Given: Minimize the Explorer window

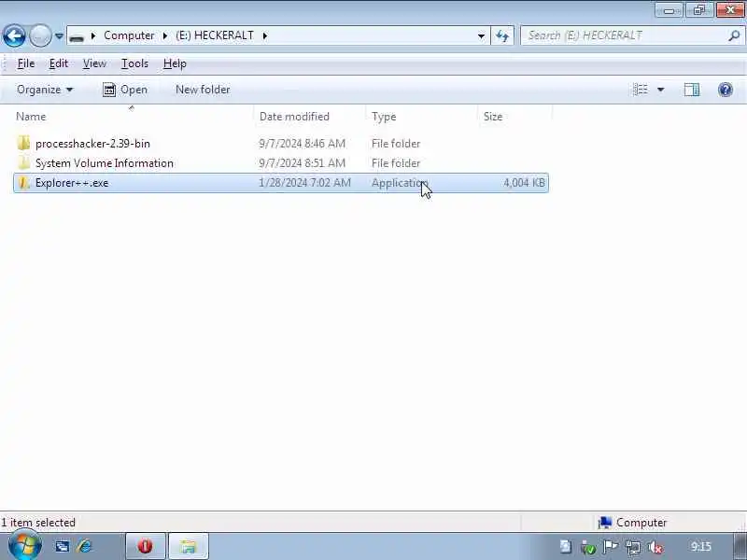Looking at the screenshot, I should pyautogui.click(x=669, y=10).
